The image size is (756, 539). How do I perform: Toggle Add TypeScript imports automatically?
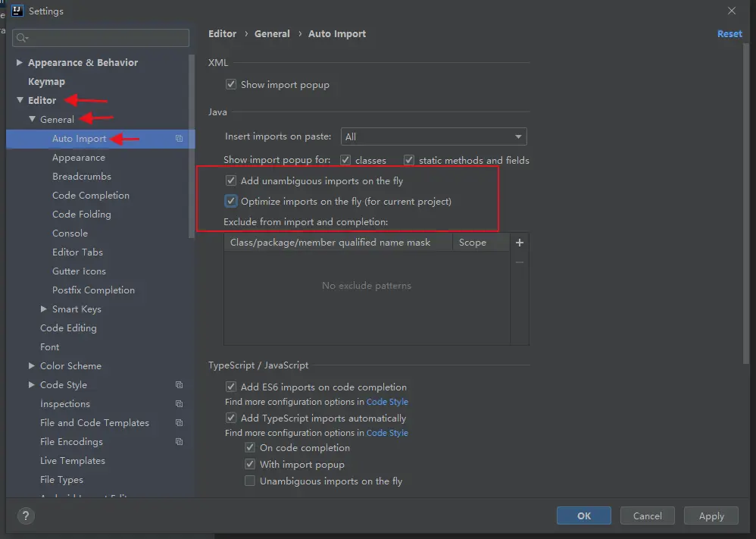231,418
